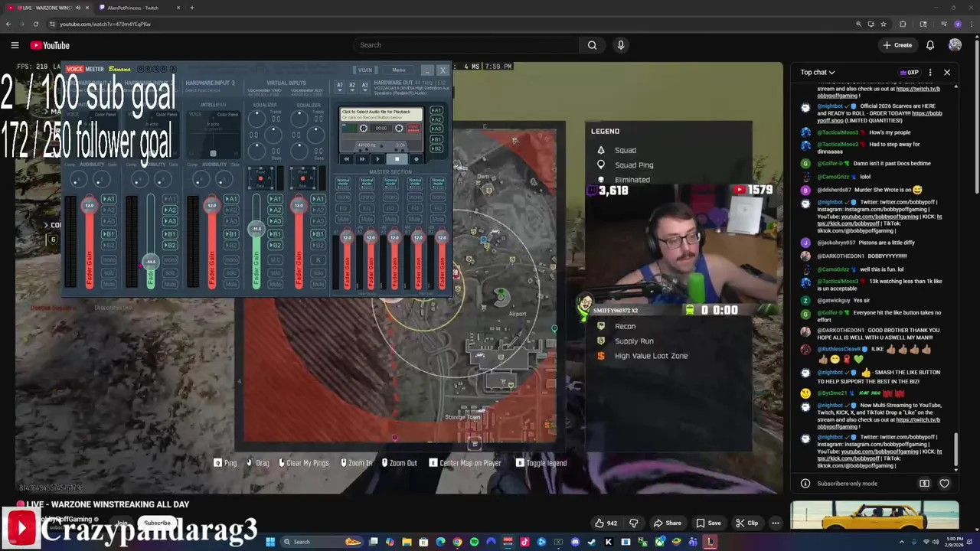Toggle A1 routing on Hardware Input 3 strip

(231, 199)
